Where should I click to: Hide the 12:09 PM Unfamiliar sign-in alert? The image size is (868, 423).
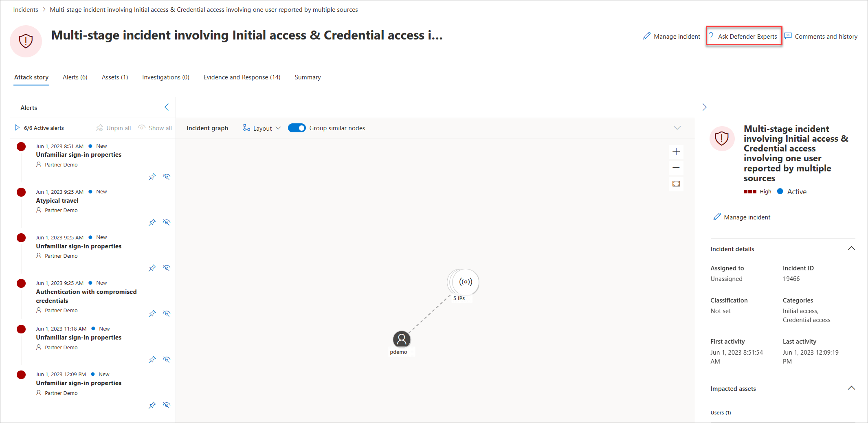[x=167, y=405]
